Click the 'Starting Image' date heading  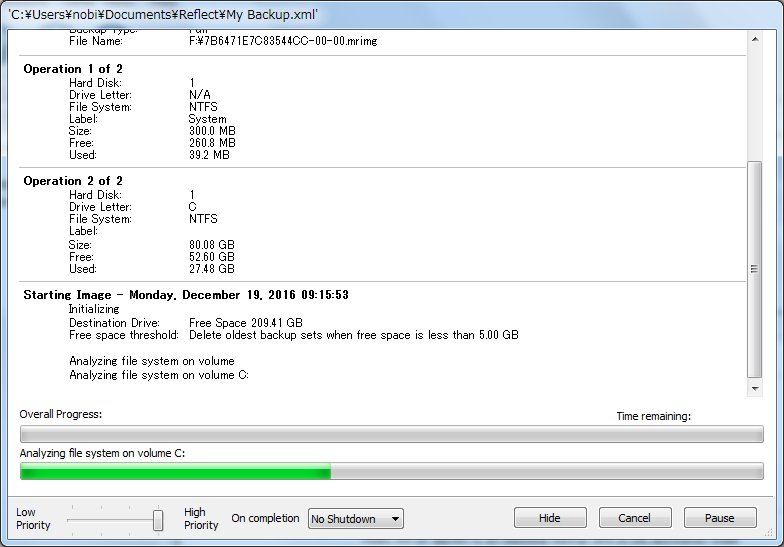click(x=186, y=295)
